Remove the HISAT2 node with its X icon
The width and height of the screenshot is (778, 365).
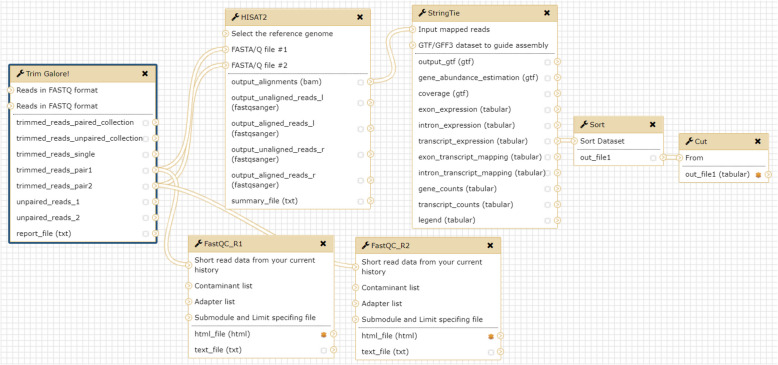pos(360,17)
